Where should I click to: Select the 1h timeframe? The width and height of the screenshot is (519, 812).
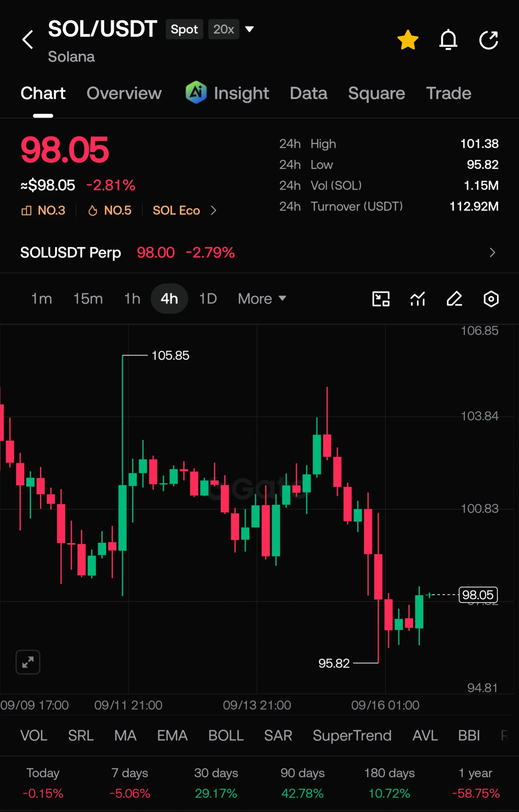tap(132, 298)
